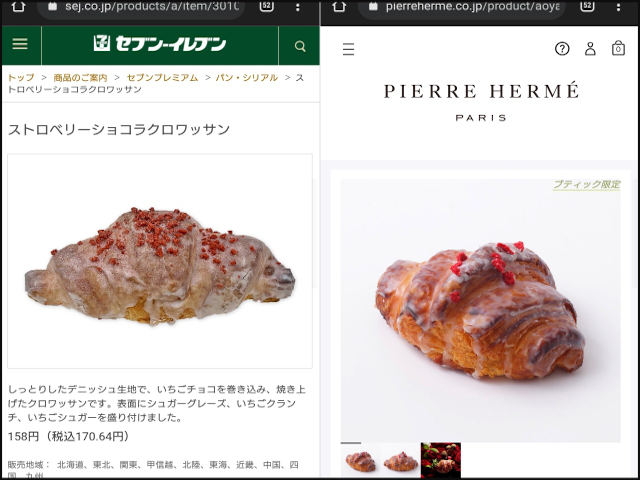Click the Seven-Eleven search magnifier icon
Image resolution: width=640 pixels, height=480 pixels.
(x=300, y=46)
